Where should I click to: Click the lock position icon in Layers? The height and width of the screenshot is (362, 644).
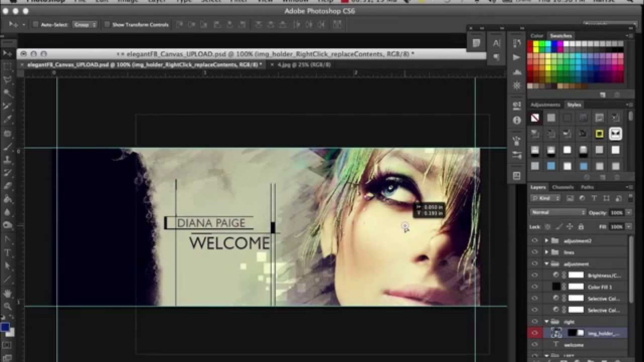(570, 227)
